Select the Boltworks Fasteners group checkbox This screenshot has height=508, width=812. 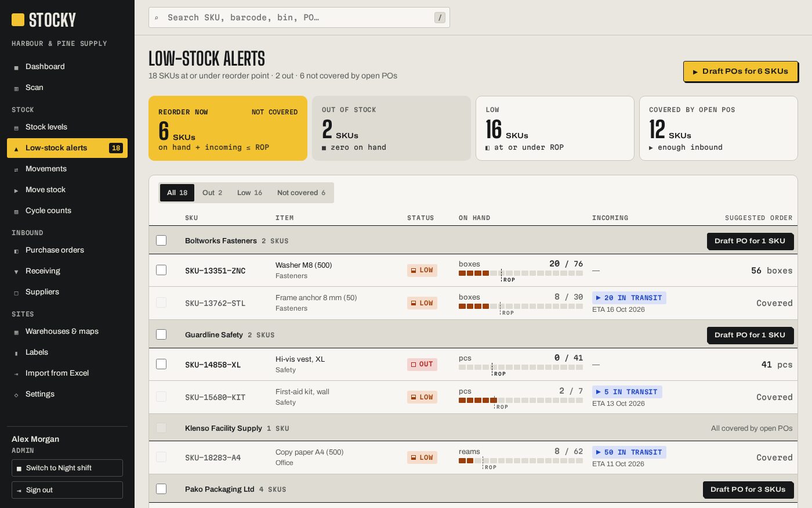point(161,240)
